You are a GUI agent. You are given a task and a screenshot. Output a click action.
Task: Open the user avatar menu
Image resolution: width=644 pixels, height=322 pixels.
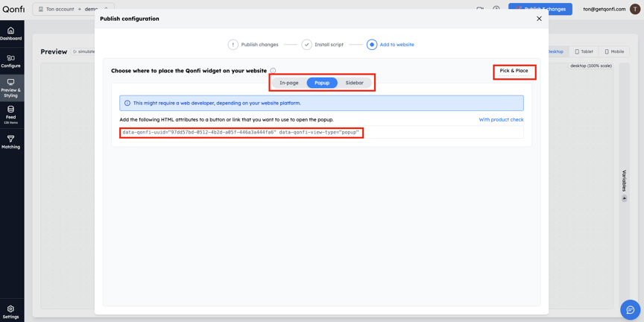pyautogui.click(x=634, y=9)
